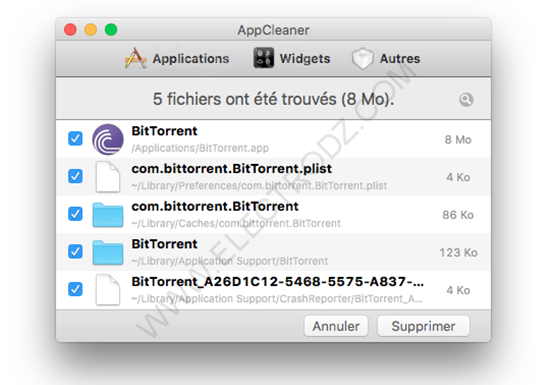
Task: Click the 86 Ko size value
Action: (458, 215)
